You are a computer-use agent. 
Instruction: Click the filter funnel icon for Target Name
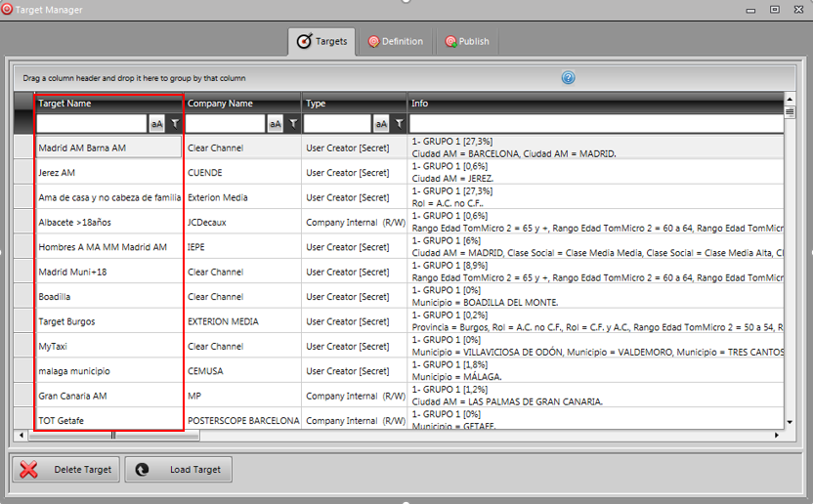click(174, 124)
